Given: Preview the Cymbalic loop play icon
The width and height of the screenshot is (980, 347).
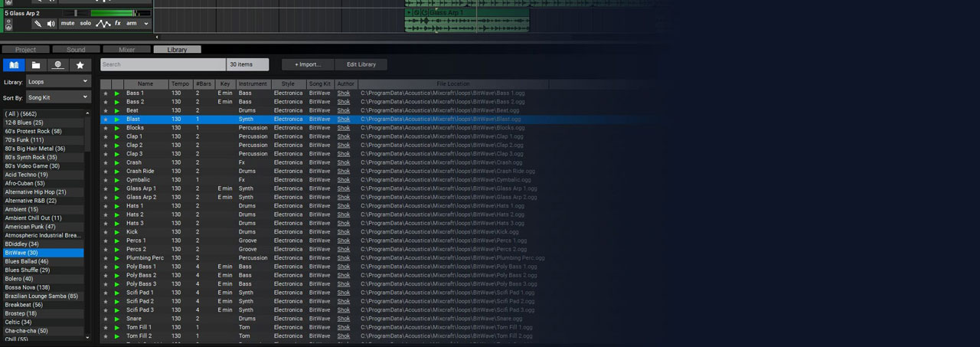Looking at the screenshot, I should pos(117,180).
